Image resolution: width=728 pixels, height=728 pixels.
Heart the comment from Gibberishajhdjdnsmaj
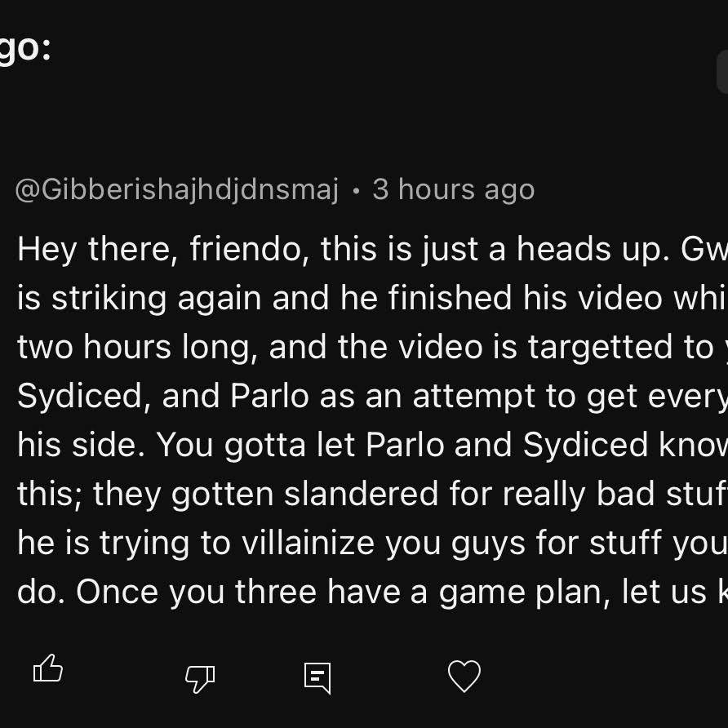(x=464, y=676)
